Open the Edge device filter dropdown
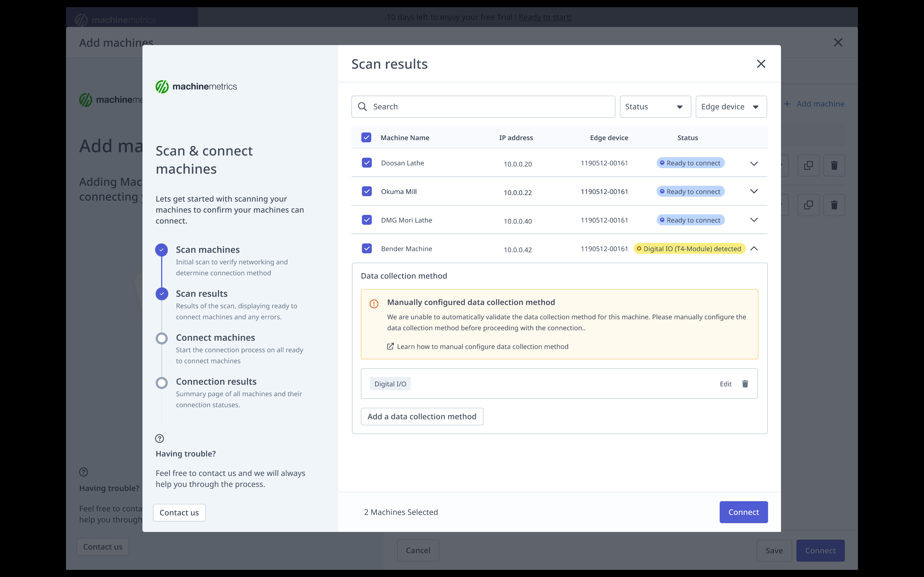This screenshot has height=577, width=924. pos(730,107)
